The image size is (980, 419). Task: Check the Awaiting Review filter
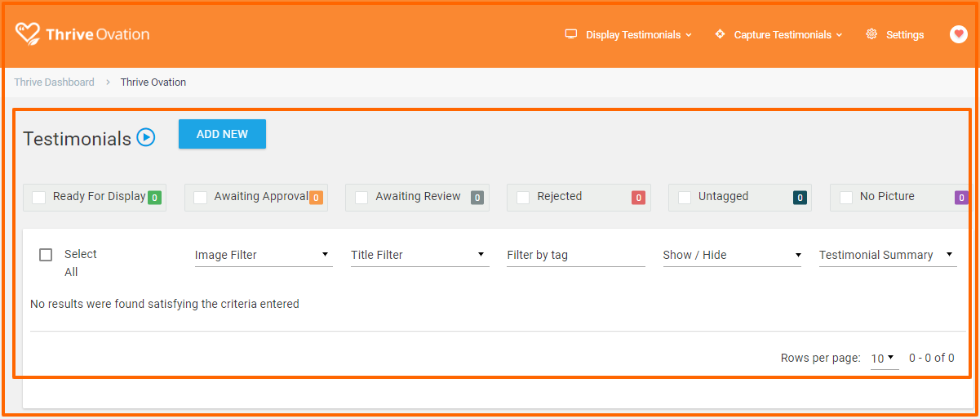click(361, 197)
